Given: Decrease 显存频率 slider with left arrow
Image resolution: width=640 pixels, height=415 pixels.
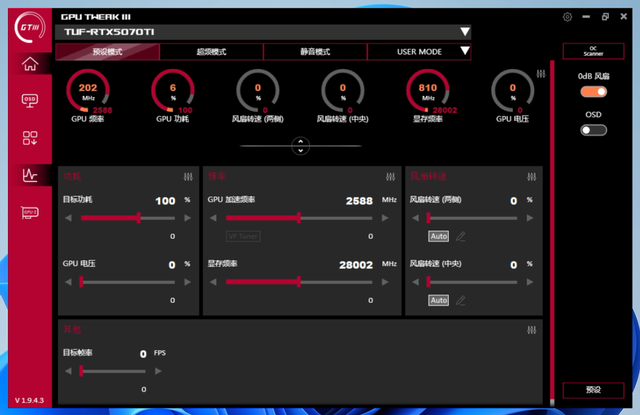Looking at the screenshot, I should coord(213,282).
